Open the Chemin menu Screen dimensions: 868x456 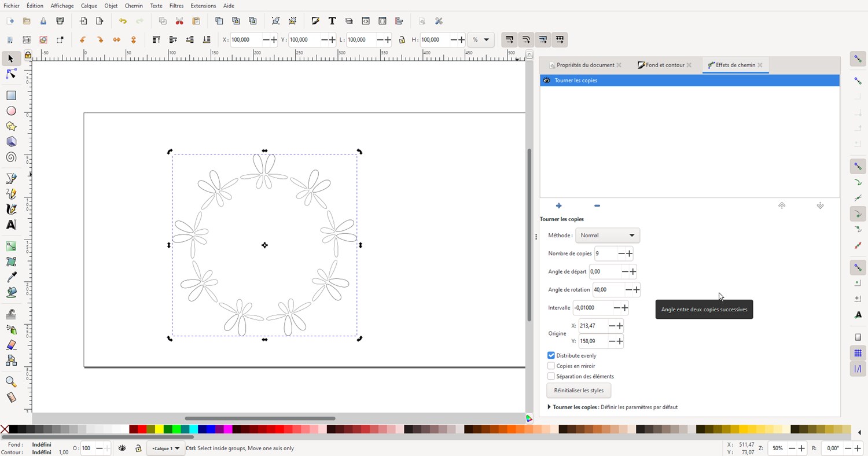(134, 6)
